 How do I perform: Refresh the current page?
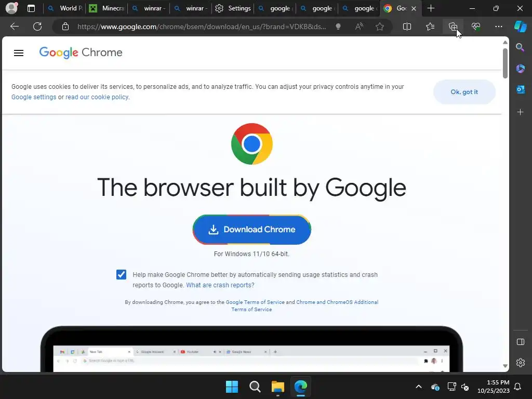pyautogui.click(x=37, y=26)
